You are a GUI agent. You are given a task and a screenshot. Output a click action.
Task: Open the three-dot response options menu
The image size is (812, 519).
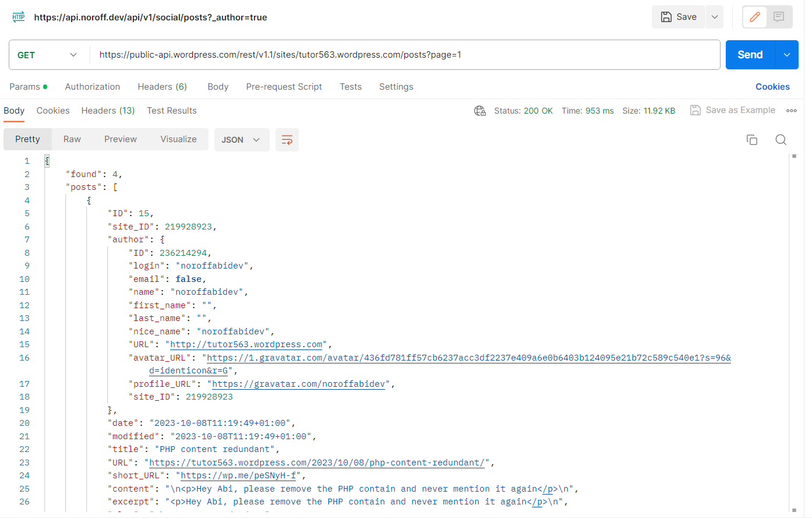click(792, 111)
